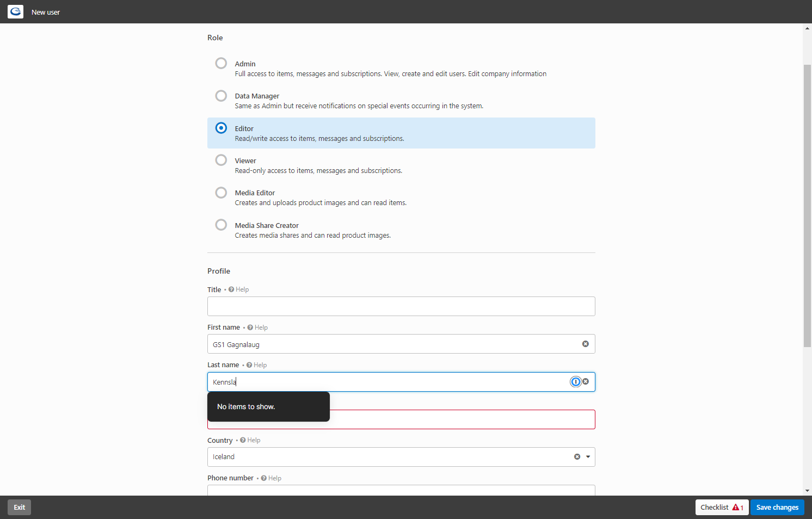Clear the Last name field with its X icon
This screenshot has width=812, height=519.
point(586,381)
